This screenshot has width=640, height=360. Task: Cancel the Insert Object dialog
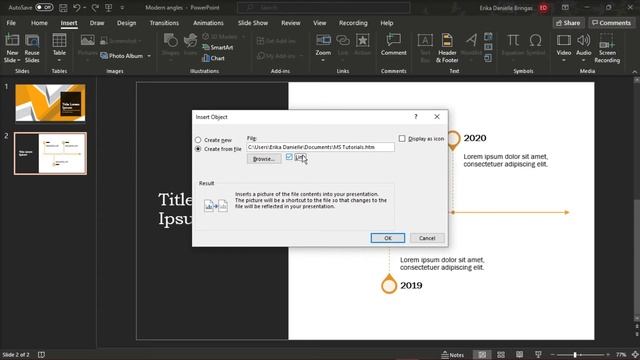[427, 238]
